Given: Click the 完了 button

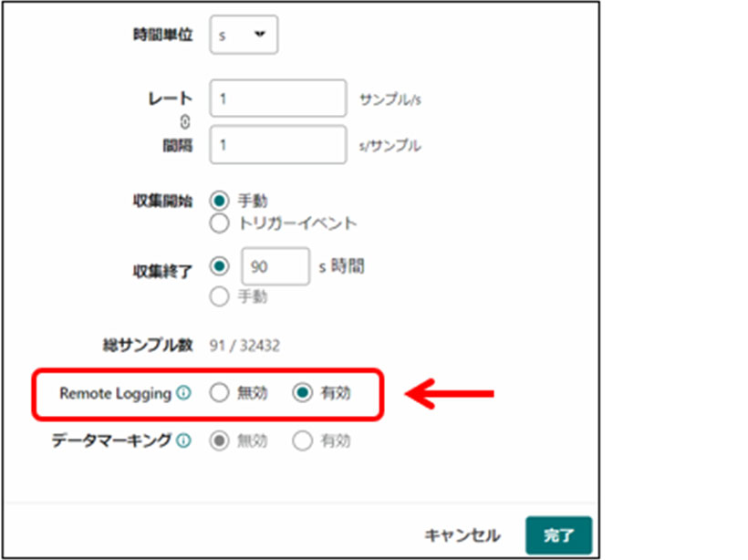Looking at the screenshot, I should tap(558, 535).
